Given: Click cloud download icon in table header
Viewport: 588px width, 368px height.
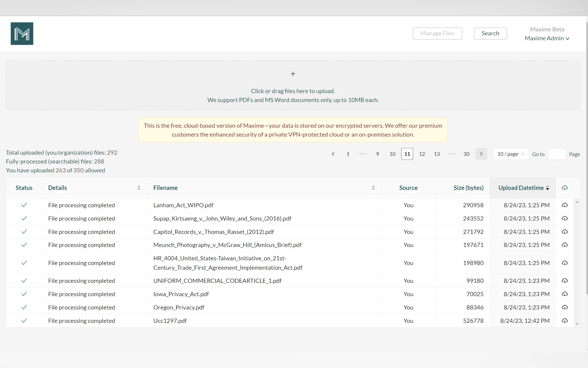Looking at the screenshot, I should tap(564, 188).
